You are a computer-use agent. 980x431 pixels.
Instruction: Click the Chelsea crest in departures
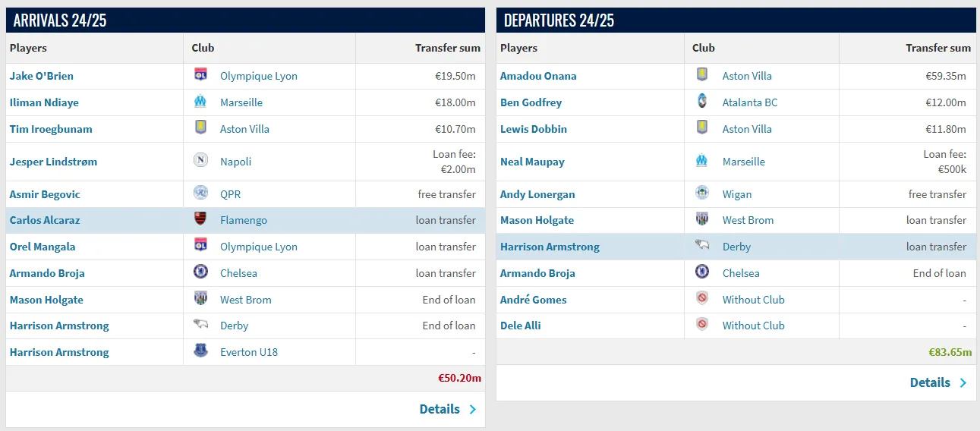[x=702, y=272]
